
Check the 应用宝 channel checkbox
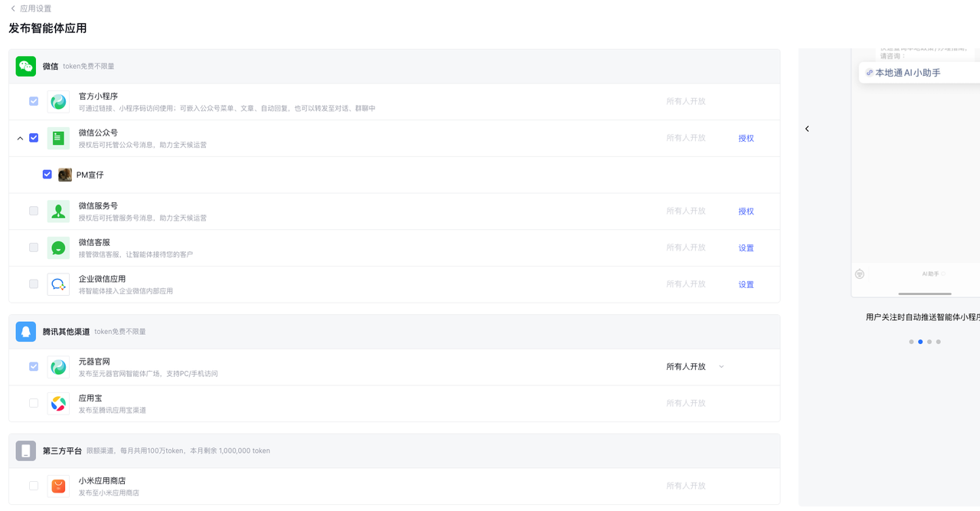click(34, 403)
